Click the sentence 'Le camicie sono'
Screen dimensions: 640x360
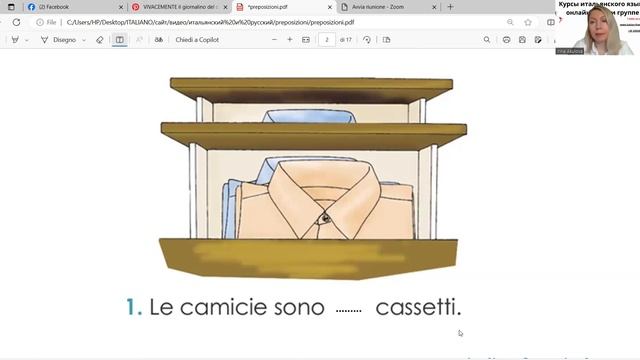click(x=237, y=307)
